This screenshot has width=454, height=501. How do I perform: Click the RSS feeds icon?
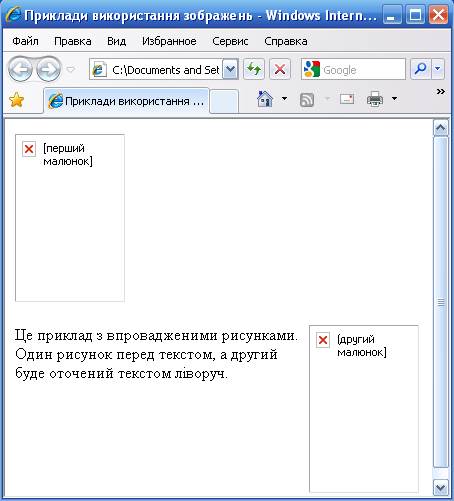pos(307,100)
